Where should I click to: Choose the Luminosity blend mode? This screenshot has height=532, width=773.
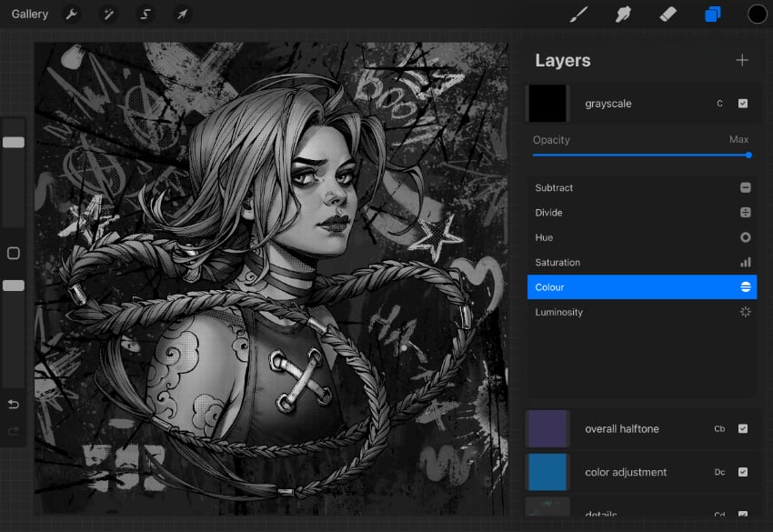[x=642, y=312]
